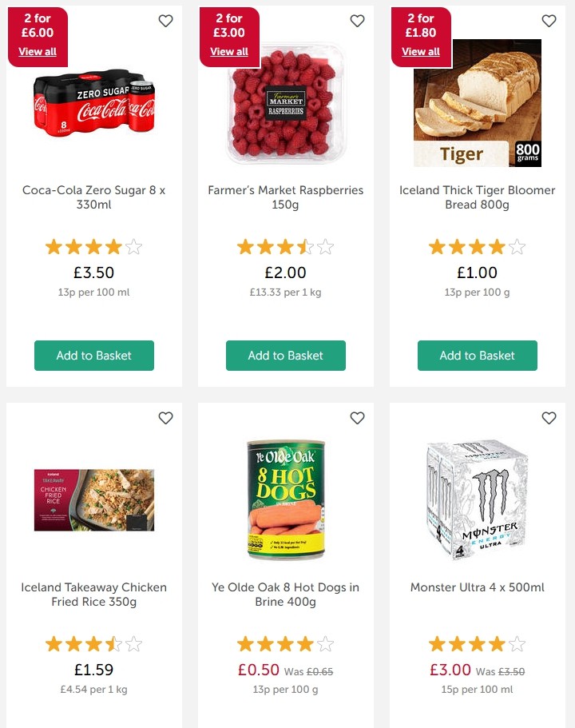This screenshot has height=728, width=575.
Task: Add Iceland Thick Tiger Bloomer Bread to basket
Action: pos(477,356)
